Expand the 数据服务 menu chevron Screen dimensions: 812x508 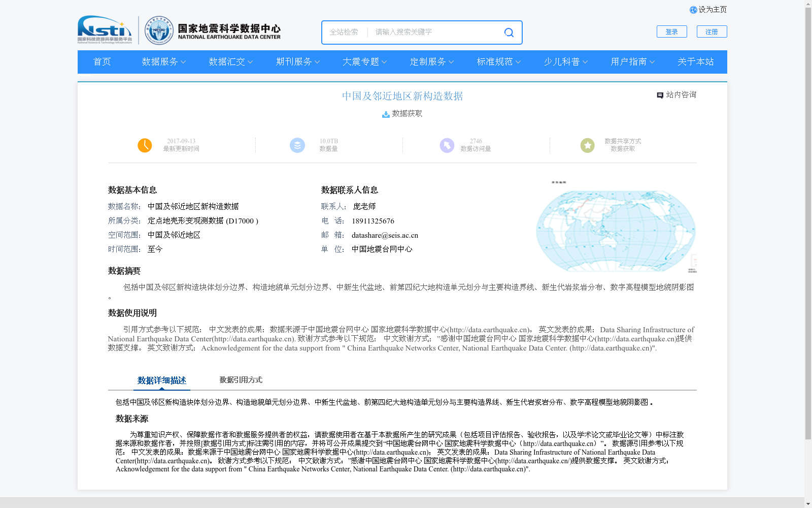tap(183, 62)
